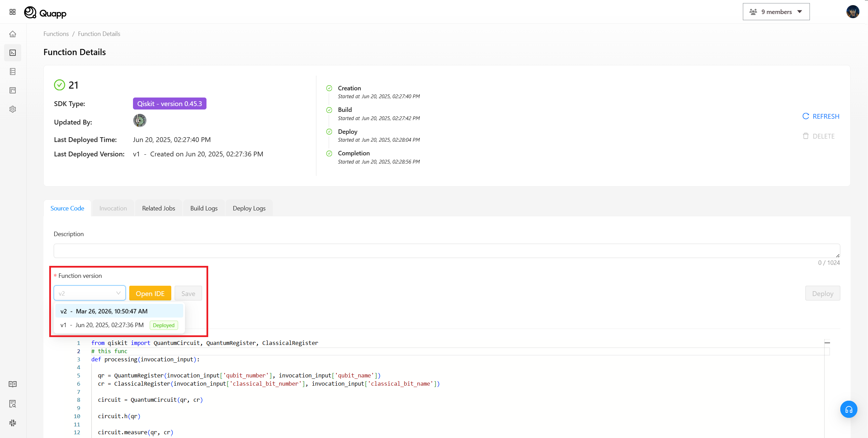This screenshot has height=438, width=868.
Task: Open the Functions terminal icon in sidebar
Action: tap(13, 53)
